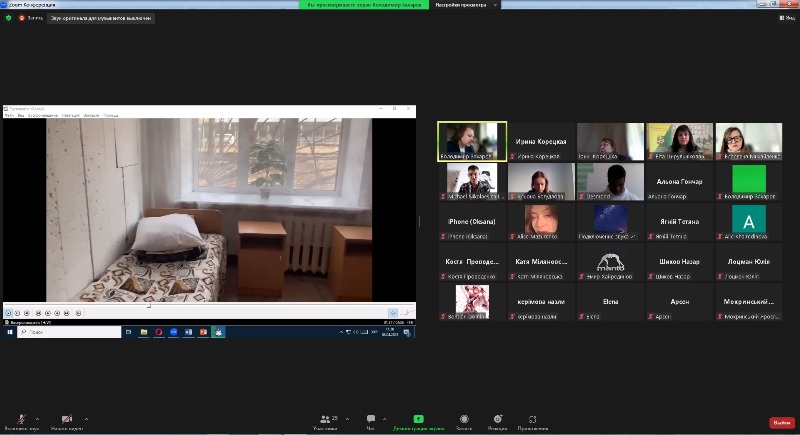Click the Record icon in Zoom toolbar
Image resolution: width=800 pixels, height=435 pixels.
point(464,419)
